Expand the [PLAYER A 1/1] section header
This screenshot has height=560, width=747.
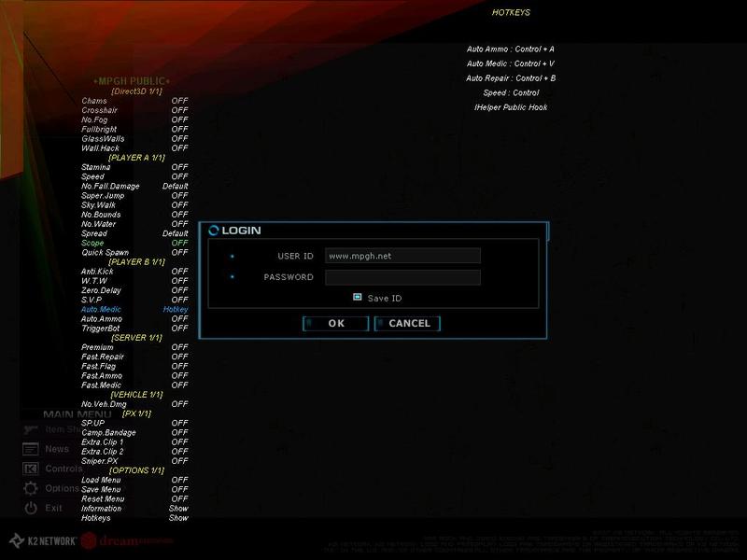click(x=136, y=158)
